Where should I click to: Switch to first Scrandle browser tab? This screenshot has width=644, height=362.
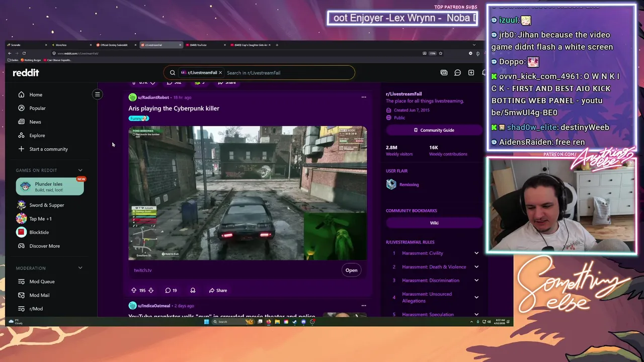point(26,45)
